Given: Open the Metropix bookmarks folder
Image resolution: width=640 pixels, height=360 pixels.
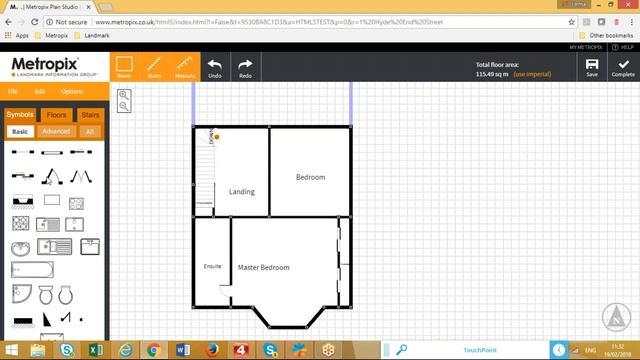Looking at the screenshot, I should coord(52,36).
